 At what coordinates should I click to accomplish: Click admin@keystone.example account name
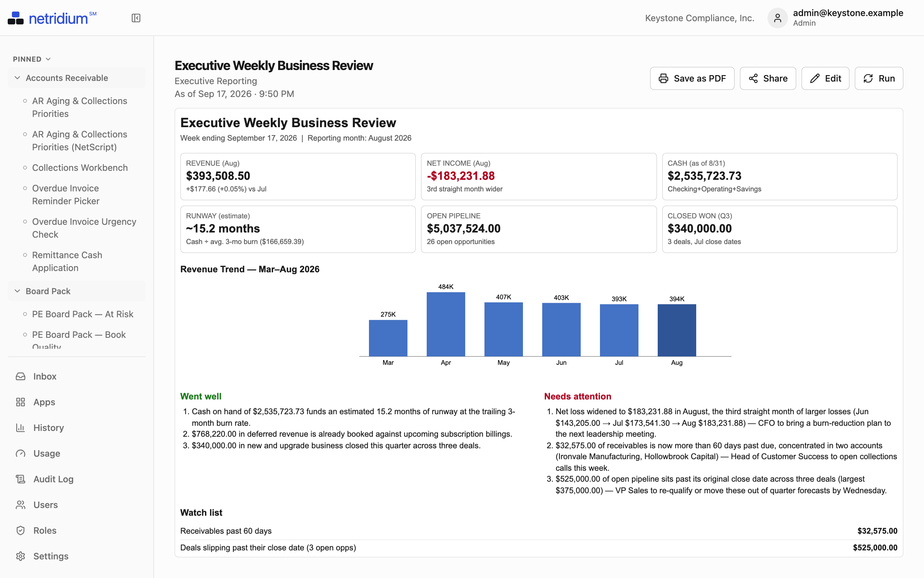848,13
